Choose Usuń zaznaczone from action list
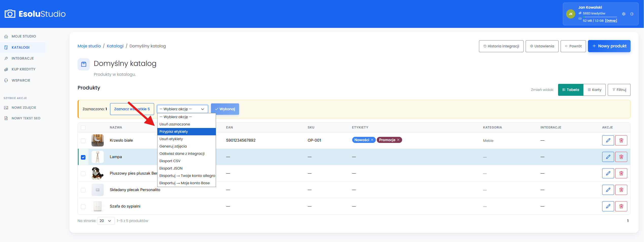 pyautogui.click(x=186, y=124)
